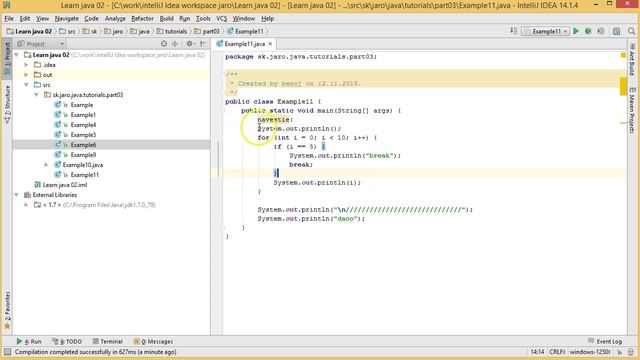Select Example1 in project tree
Viewport: 640px width, 360px height.
coord(83,115)
